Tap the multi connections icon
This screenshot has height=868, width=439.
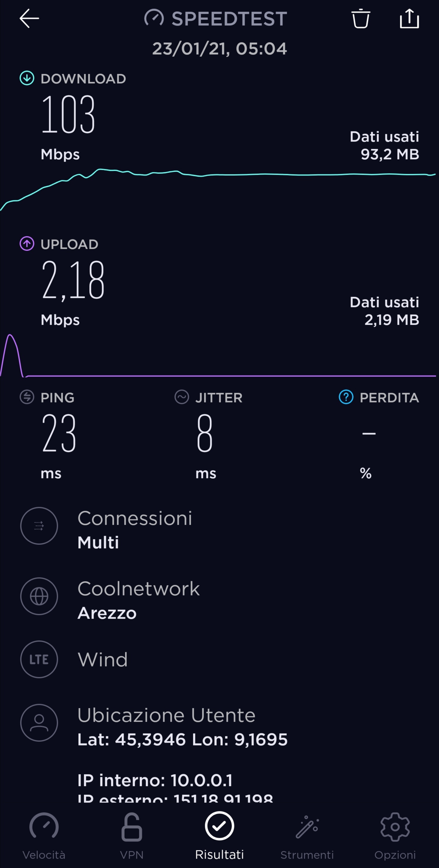[39, 526]
